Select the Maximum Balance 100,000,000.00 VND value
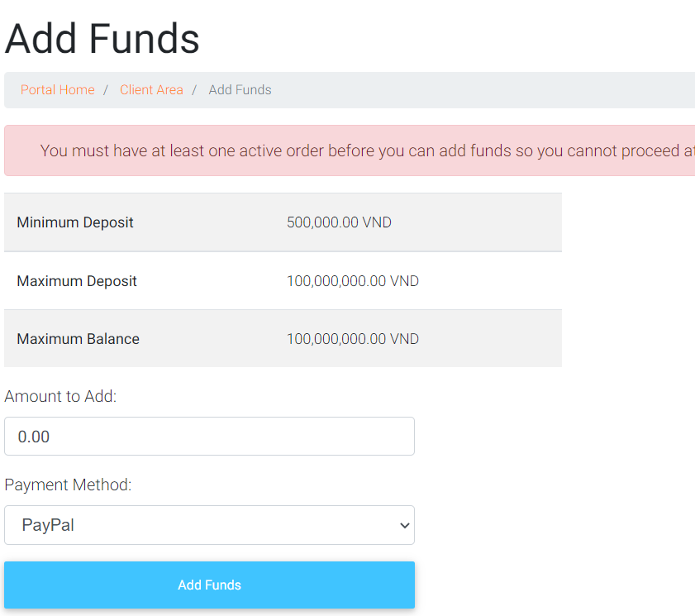The image size is (695, 616). [353, 339]
